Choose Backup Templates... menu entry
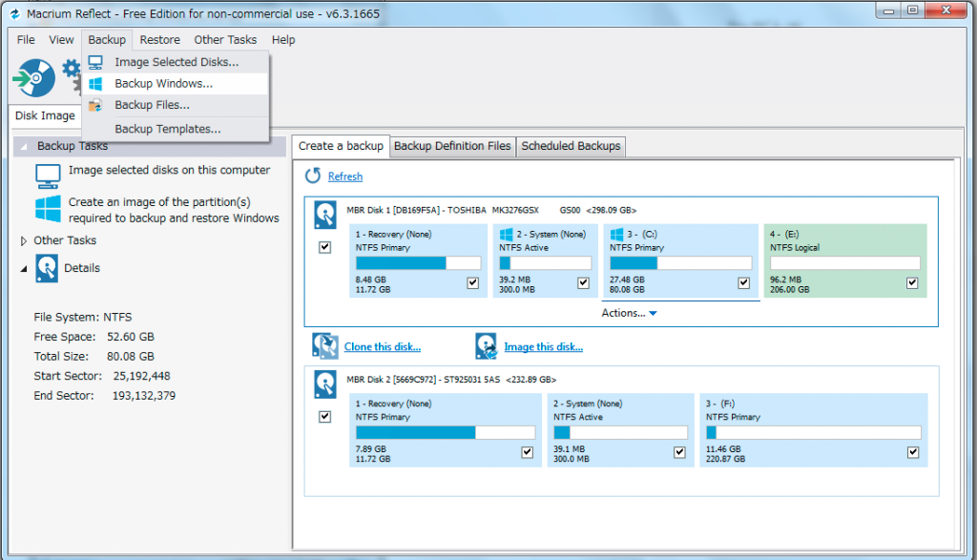Image resolution: width=977 pixels, height=560 pixels. tap(176, 129)
